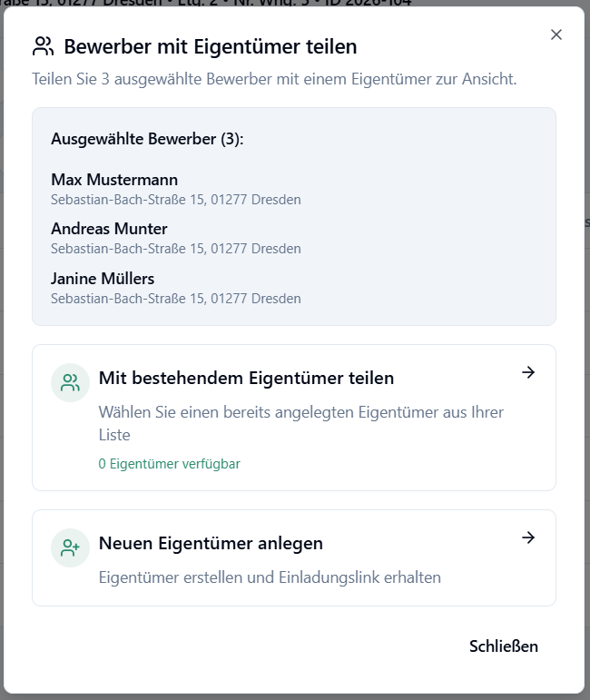This screenshot has width=590, height=700.
Task: Click the 'Eigentümer erstellen und Einladungslink erhalten' text
Action: (x=270, y=577)
